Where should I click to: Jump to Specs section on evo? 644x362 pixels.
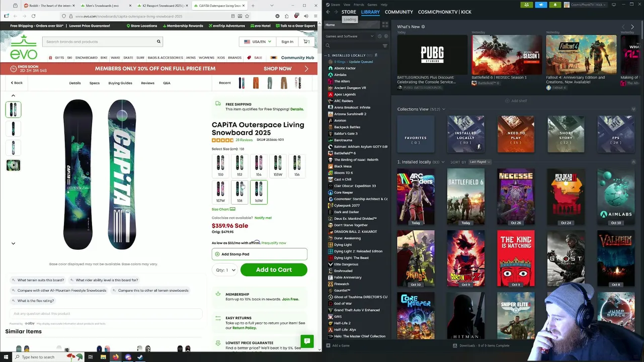pyautogui.click(x=95, y=83)
